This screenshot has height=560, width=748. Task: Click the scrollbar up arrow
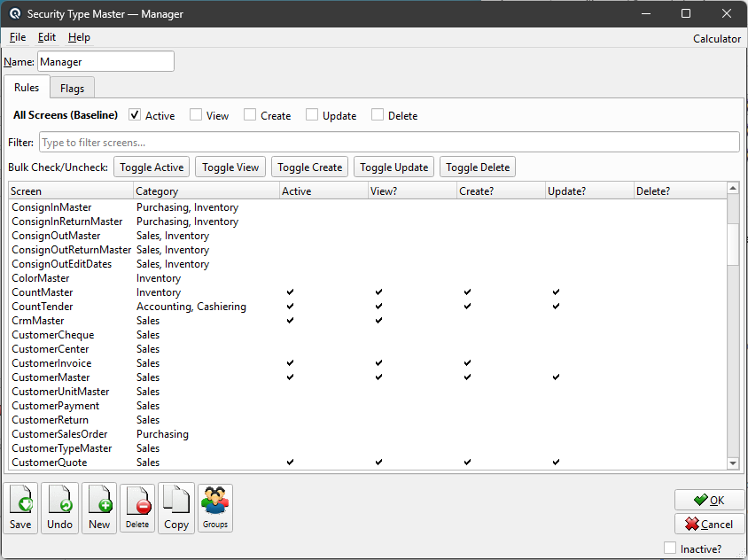(x=733, y=189)
